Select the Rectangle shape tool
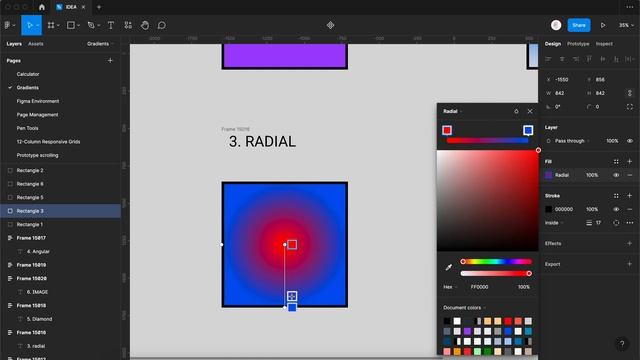640x360 pixels. coord(71,25)
